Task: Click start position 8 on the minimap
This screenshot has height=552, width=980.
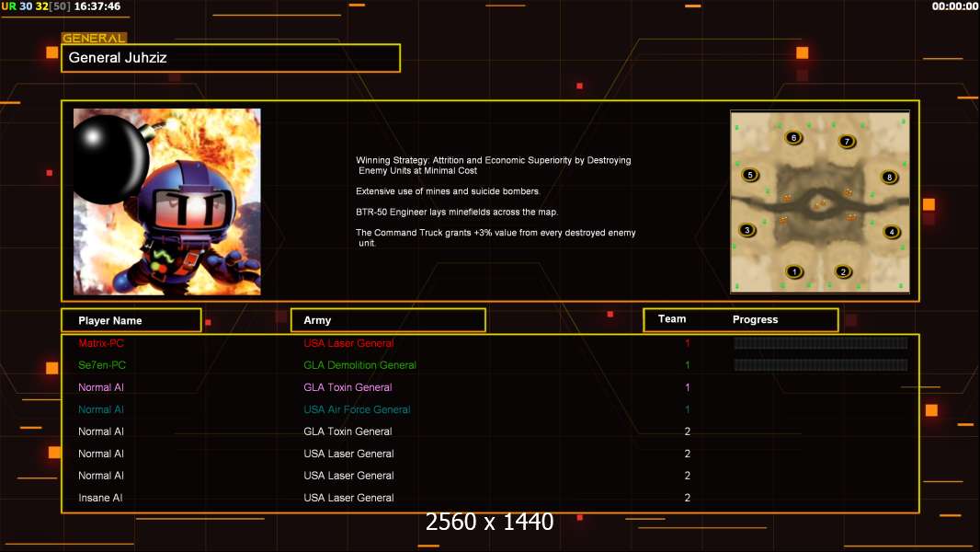Action: coord(889,178)
